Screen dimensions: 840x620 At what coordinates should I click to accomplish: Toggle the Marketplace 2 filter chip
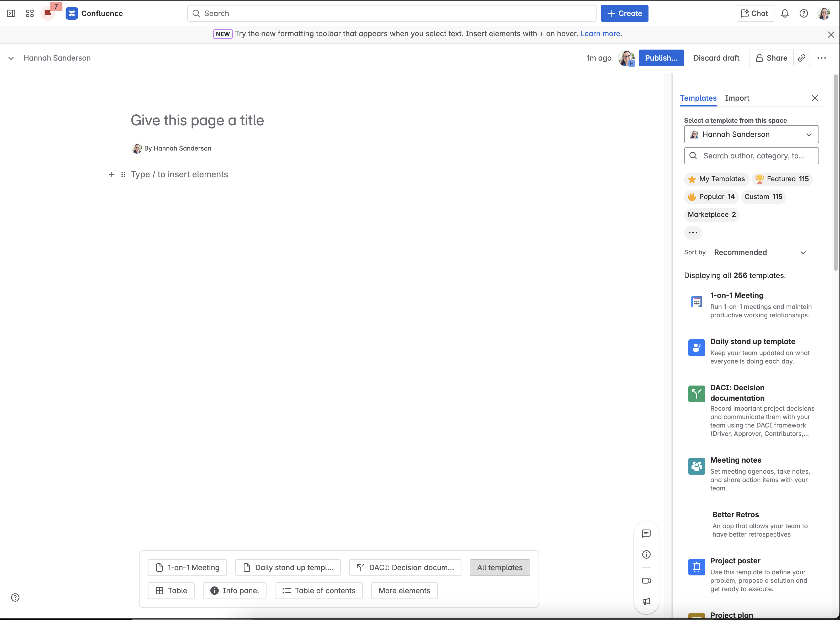coord(711,215)
